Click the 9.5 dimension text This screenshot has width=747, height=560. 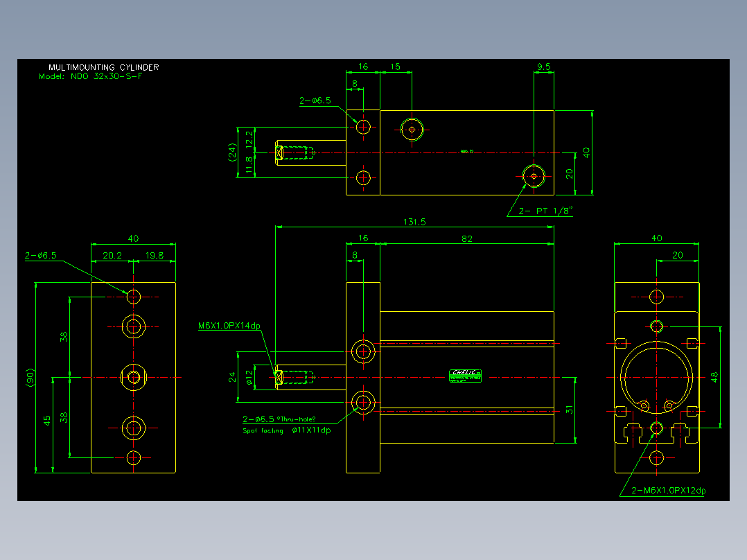543,67
